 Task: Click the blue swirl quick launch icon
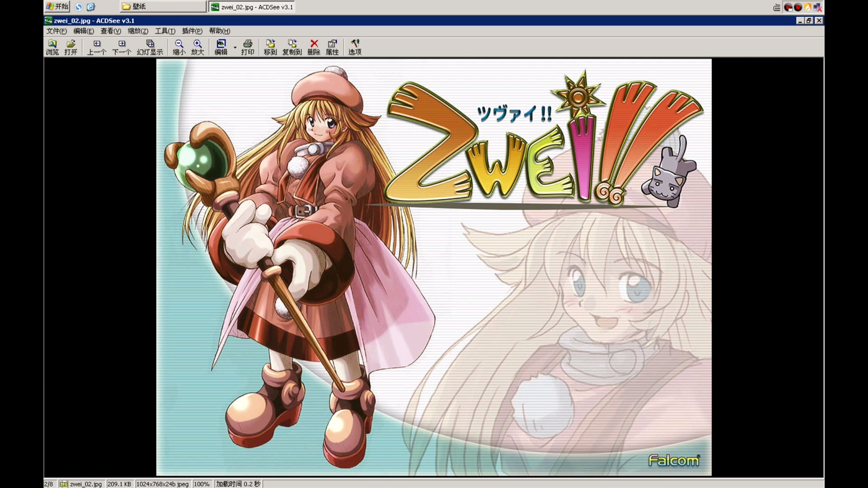click(x=79, y=7)
